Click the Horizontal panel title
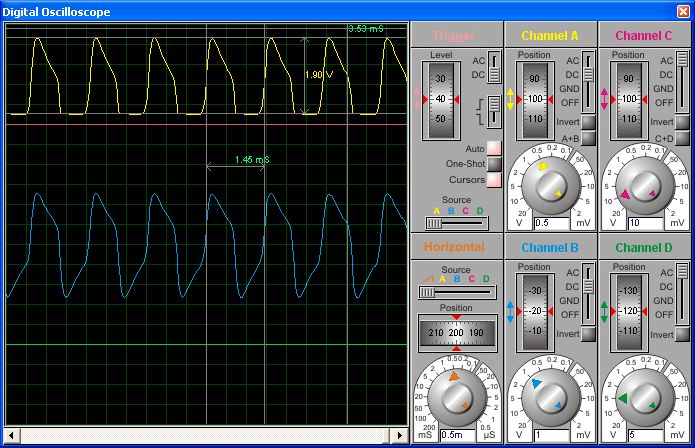The height and width of the screenshot is (448, 695). [454, 247]
